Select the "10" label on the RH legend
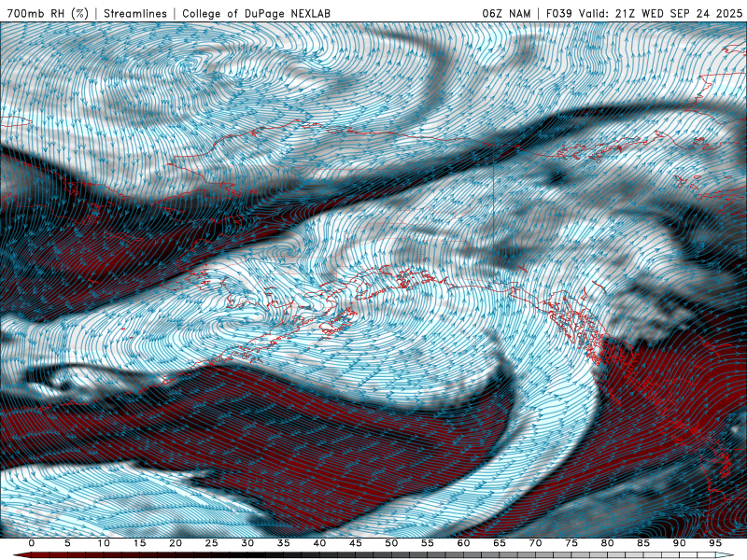This screenshot has height=560, width=747. pyautogui.click(x=104, y=543)
